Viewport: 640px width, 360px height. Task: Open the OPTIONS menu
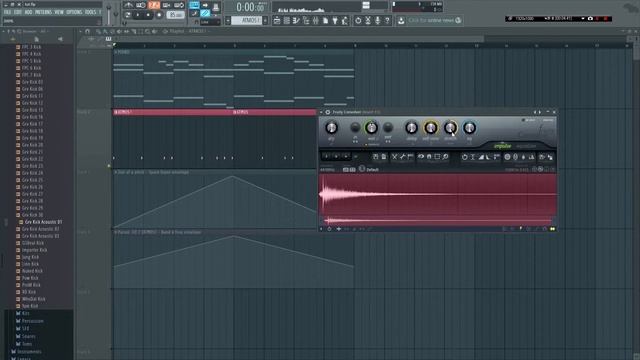click(74, 12)
